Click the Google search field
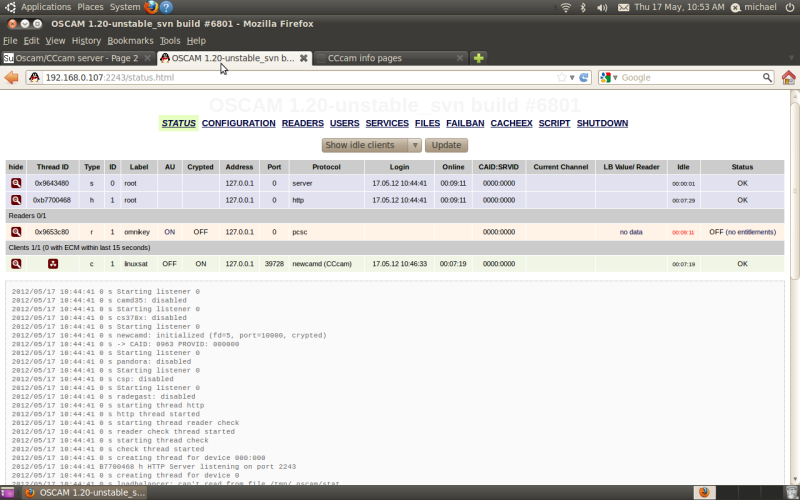The height and width of the screenshot is (500, 800). click(690, 78)
